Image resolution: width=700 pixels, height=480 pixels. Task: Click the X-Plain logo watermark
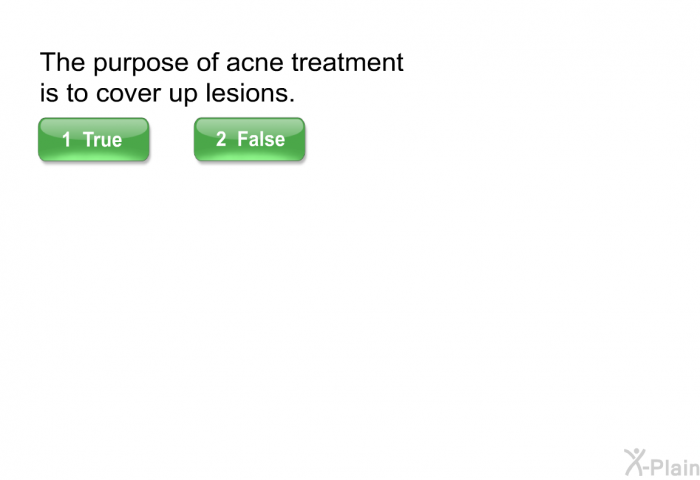(x=662, y=463)
